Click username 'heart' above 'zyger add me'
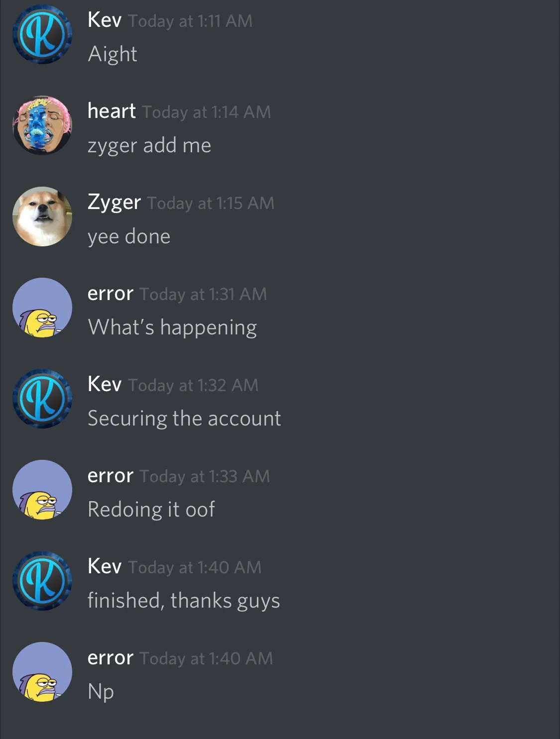Screen dimensions: 560x739 coord(112,111)
